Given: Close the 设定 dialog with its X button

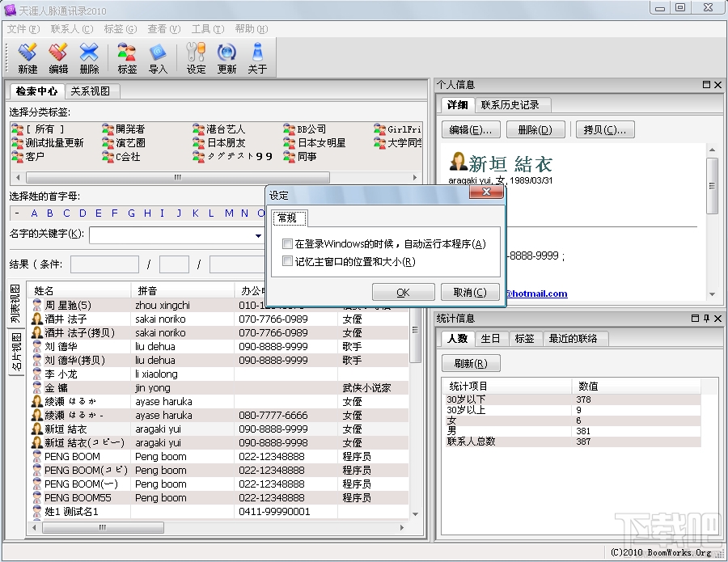Looking at the screenshot, I should click(486, 192).
